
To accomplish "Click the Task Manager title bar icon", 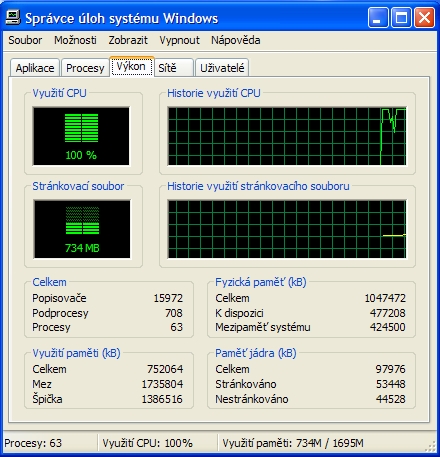I will pyautogui.click(x=13, y=17).
